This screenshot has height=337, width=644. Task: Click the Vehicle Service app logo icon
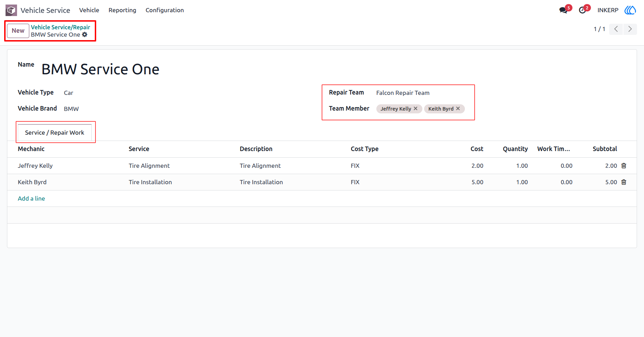click(11, 10)
